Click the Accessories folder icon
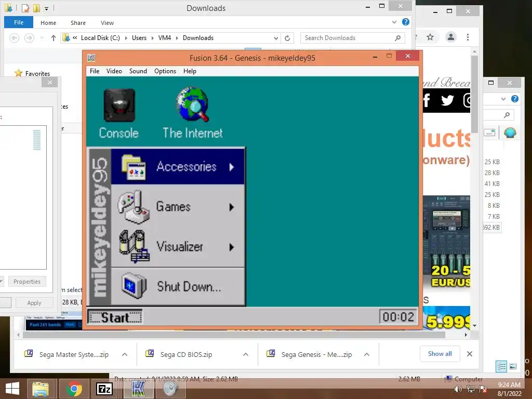Viewport: 532px width, 399px height. tap(134, 167)
